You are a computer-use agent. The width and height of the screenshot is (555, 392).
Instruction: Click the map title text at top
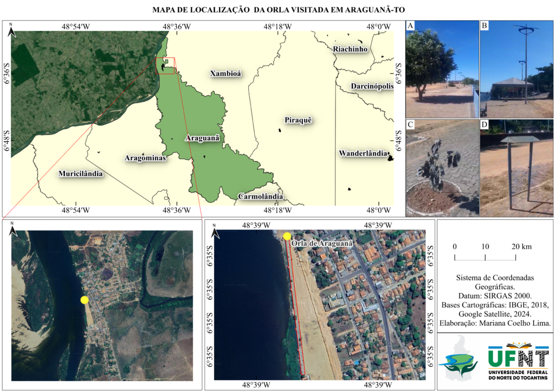click(x=279, y=9)
